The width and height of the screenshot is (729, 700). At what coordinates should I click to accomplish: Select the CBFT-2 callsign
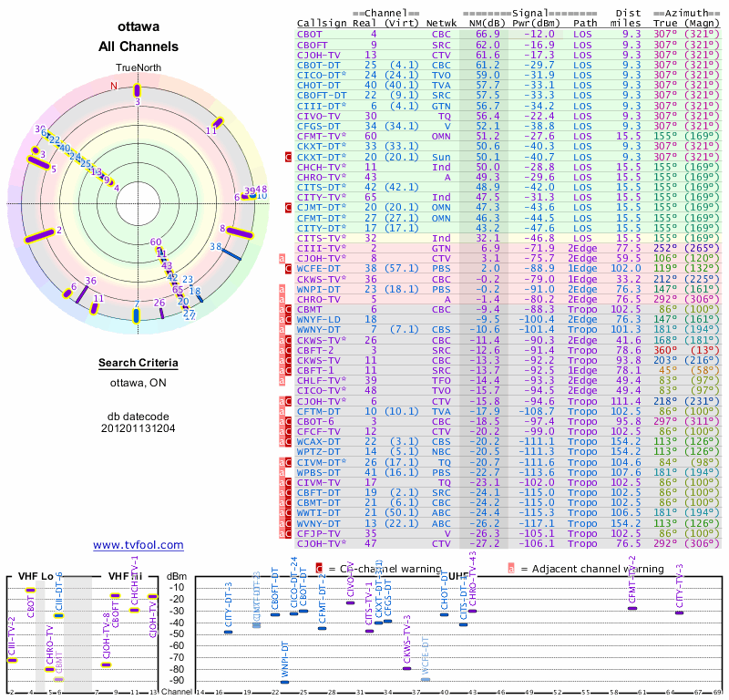click(315, 350)
